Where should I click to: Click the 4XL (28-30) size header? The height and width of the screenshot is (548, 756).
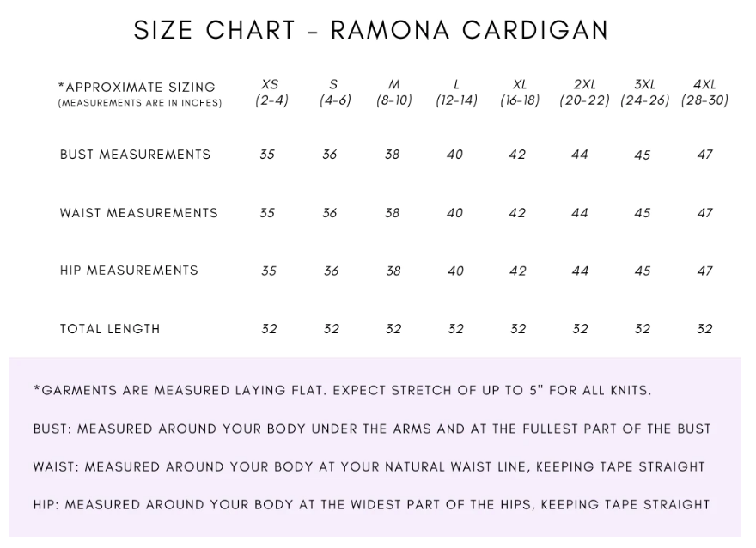point(704,92)
